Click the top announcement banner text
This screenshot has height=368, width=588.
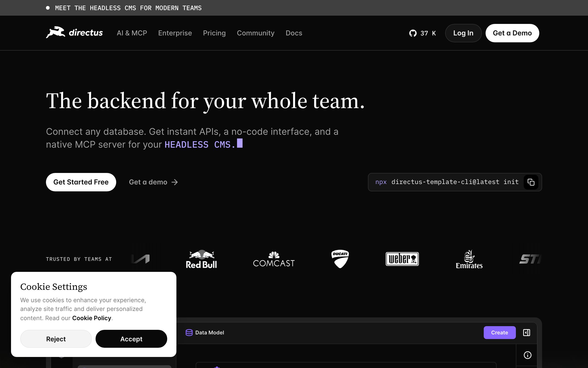click(x=128, y=8)
